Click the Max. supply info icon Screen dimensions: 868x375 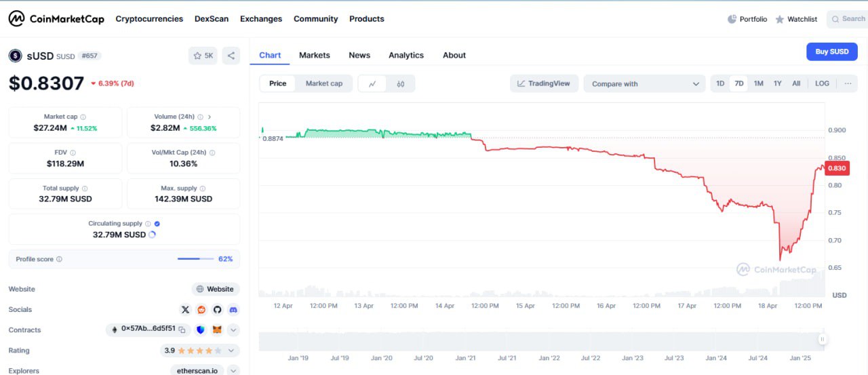tap(203, 189)
